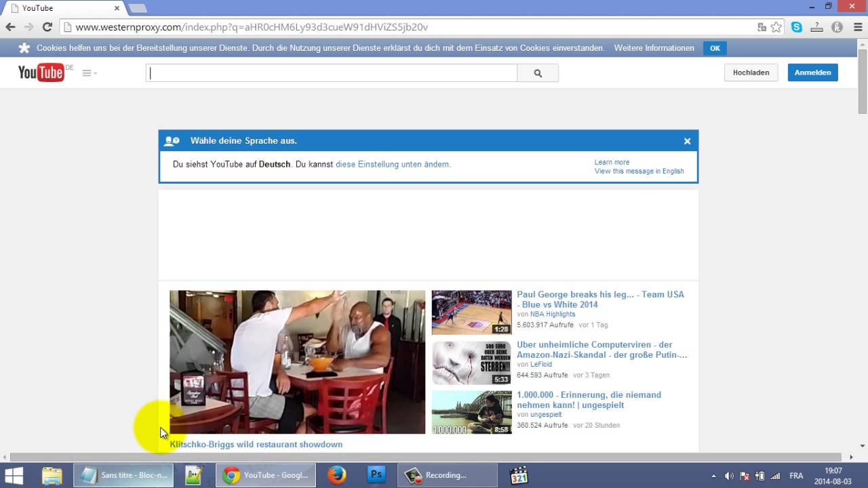The width and height of the screenshot is (868, 488).
Task: Switch to the Recording taskbar window
Action: click(x=448, y=475)
